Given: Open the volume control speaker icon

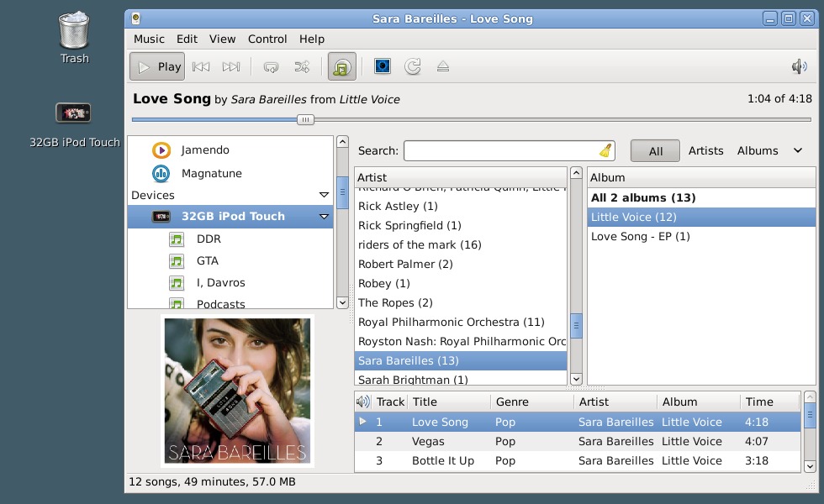Looking at the screenshot, I should [x=798, y=66].
